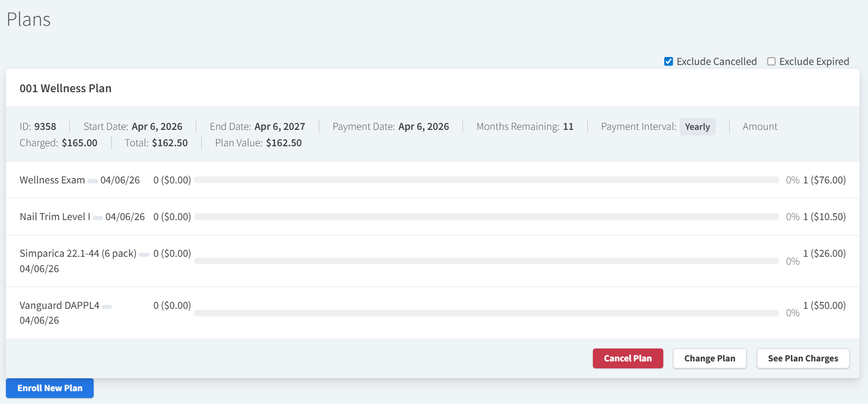
Task: Open the Change Plan dialog
Action: (709, 358)
